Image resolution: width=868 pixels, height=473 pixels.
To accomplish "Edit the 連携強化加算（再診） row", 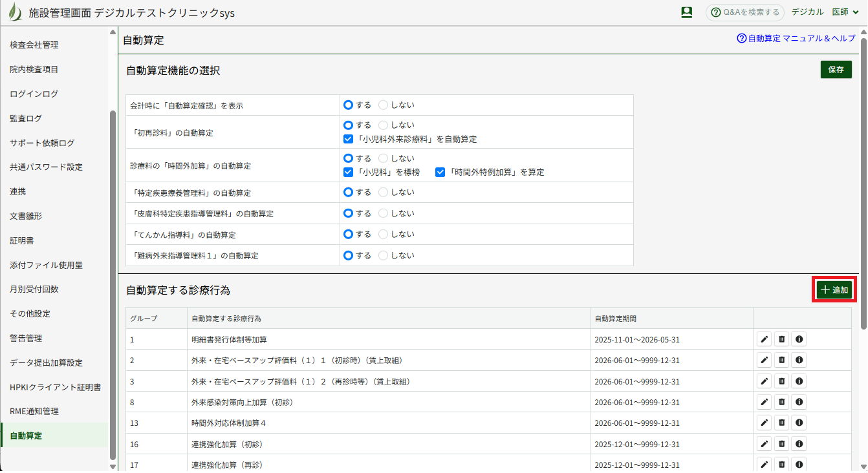I will pos(765,465).
